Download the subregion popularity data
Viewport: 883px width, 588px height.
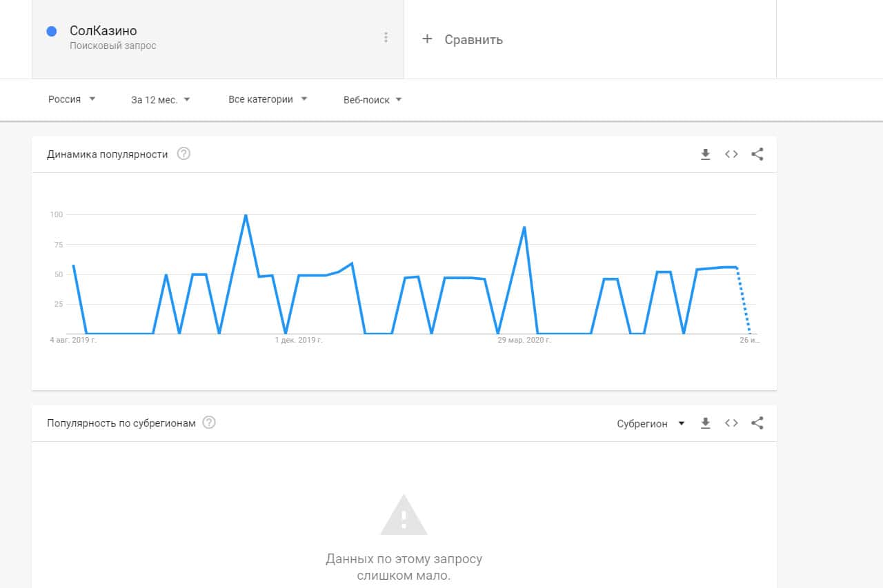tap(705, 423)
